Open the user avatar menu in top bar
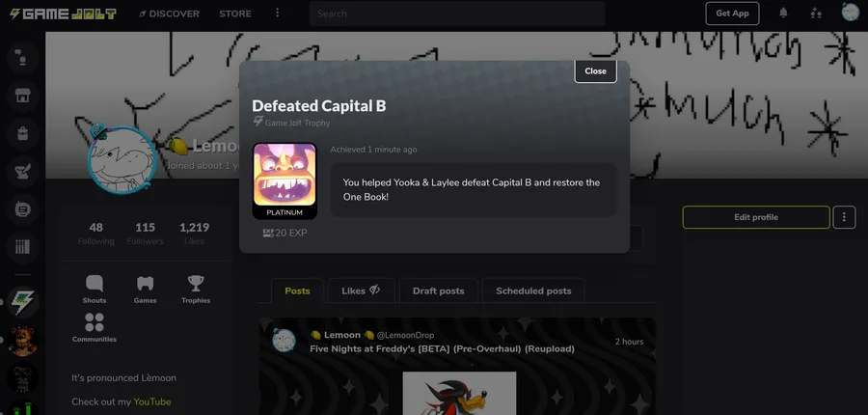 pyautogui.click(x=851, y=13)
